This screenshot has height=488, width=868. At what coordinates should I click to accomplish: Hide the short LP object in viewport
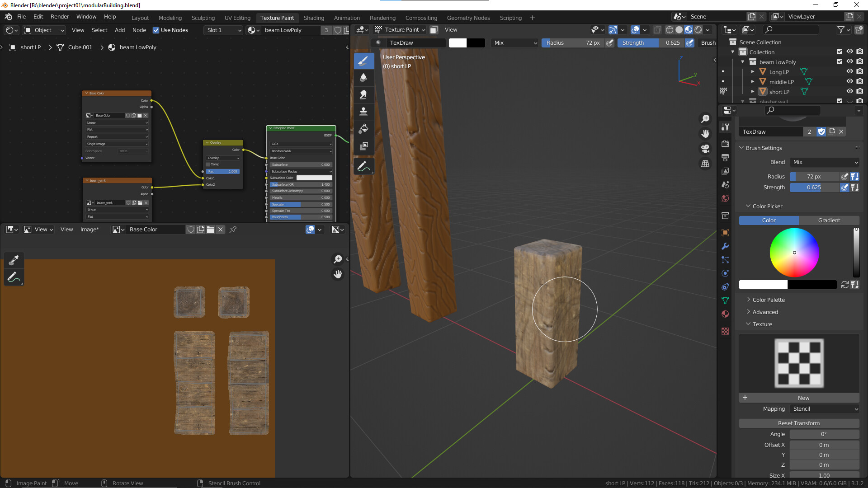849,92
